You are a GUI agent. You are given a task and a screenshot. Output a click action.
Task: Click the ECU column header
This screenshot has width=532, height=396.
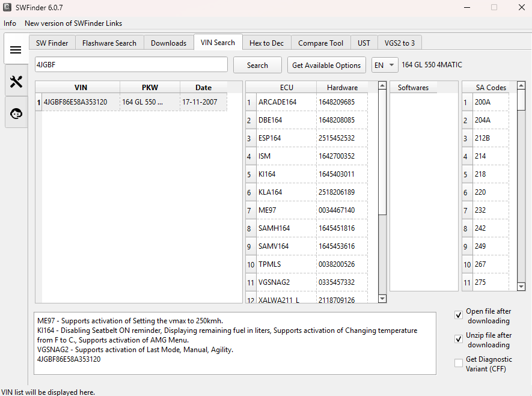coord(287,88)
